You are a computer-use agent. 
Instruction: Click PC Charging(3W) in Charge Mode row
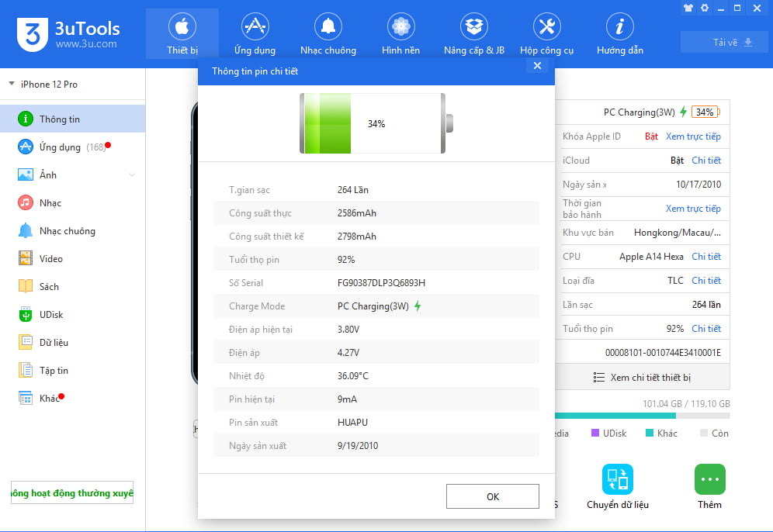(373, 306)
